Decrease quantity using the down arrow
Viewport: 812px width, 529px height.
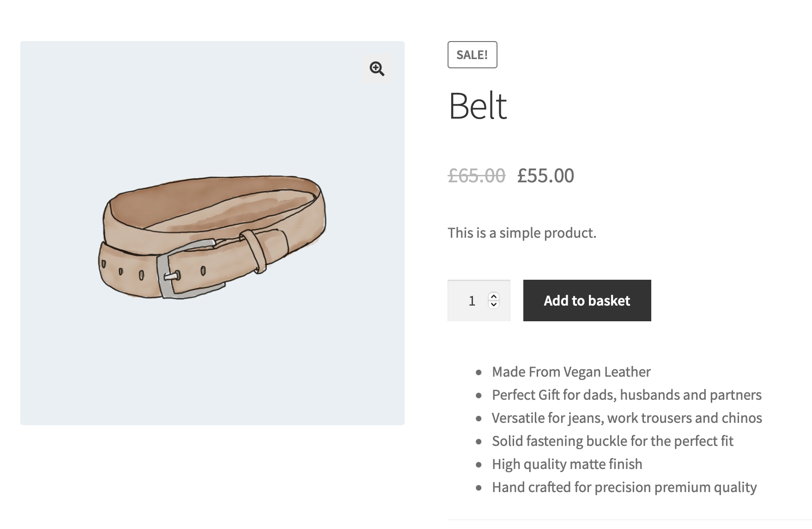click(494, 306)
